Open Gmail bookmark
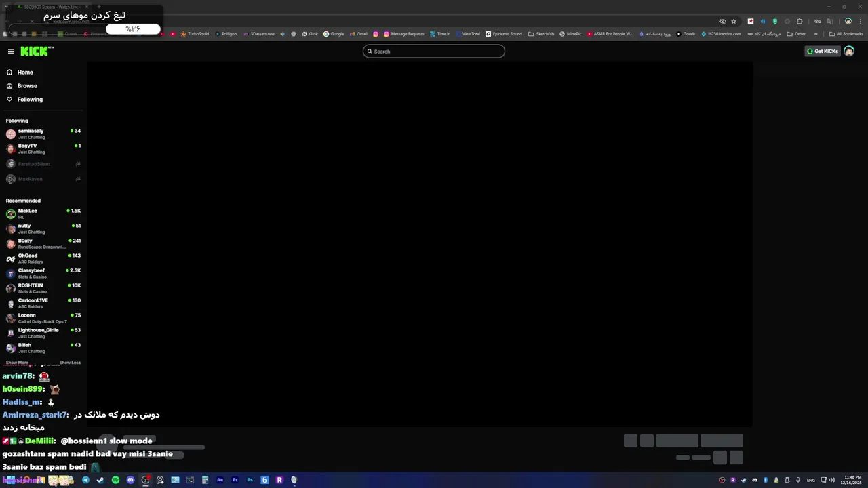This screenshot has height=488, width=868. pos(358,33)
